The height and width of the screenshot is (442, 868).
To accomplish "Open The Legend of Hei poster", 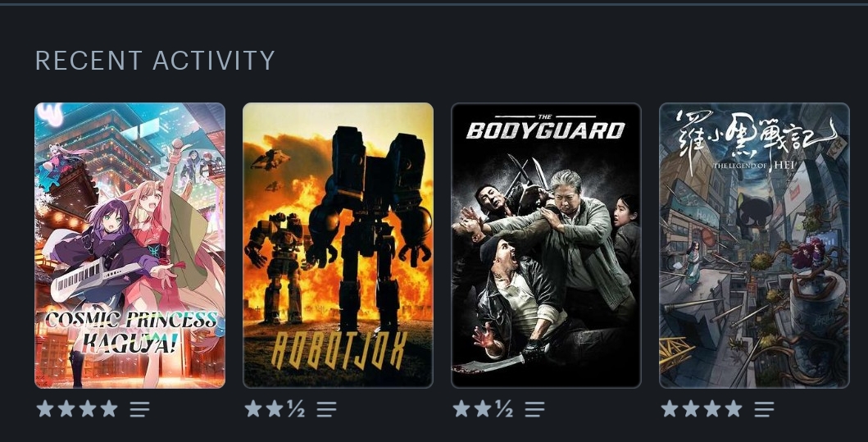I will 755,245.
